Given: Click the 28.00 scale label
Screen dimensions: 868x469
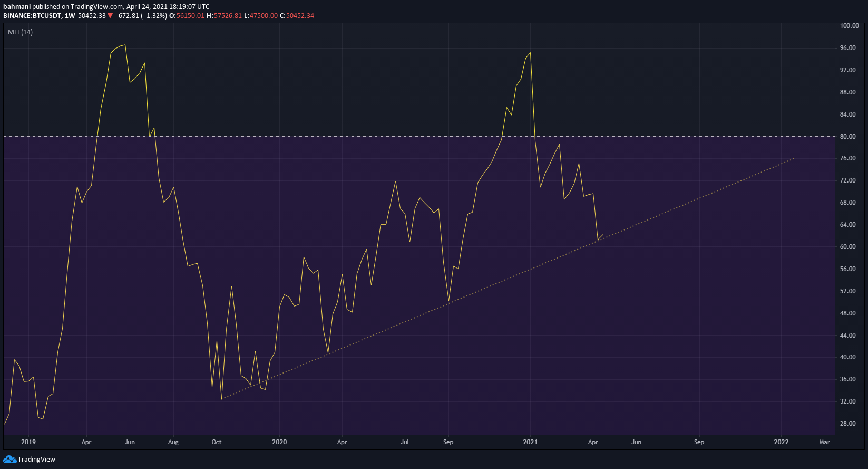Looking at the screenshot, I should coord(848,424).
